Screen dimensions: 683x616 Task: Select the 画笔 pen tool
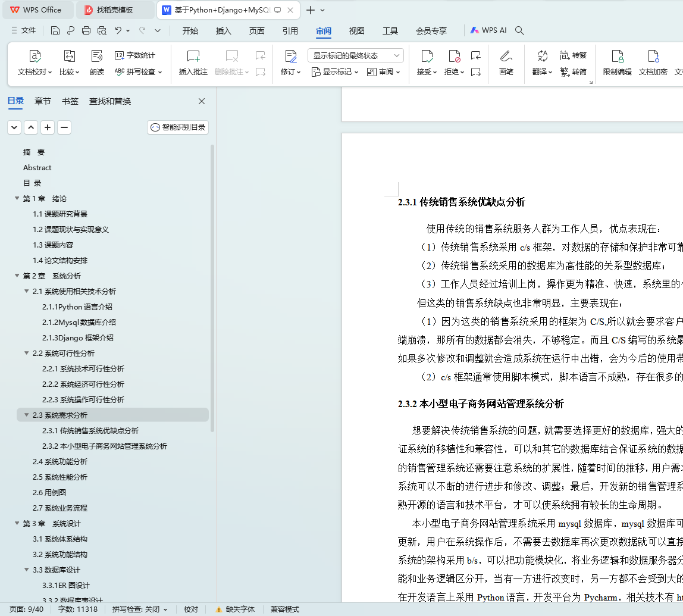(506, 62)
